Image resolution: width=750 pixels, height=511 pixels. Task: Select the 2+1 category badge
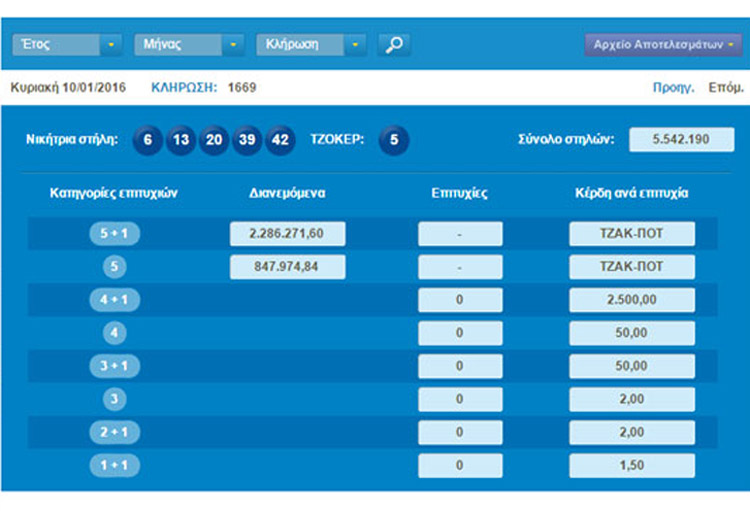coord(114,432)
